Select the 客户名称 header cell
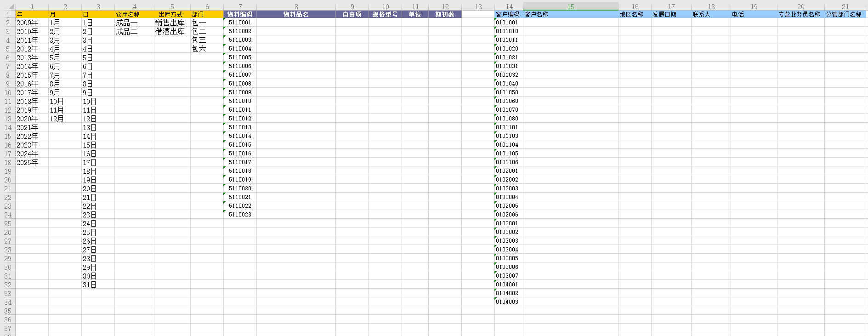 pyautogui.click(x=571, y=14)
